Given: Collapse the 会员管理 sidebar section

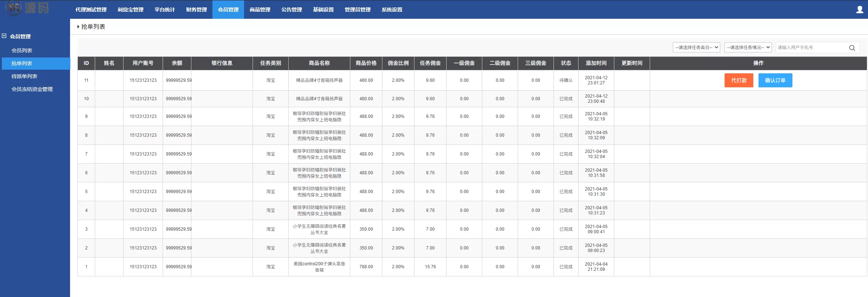Looking at the screenshot, I should (4, 36).
